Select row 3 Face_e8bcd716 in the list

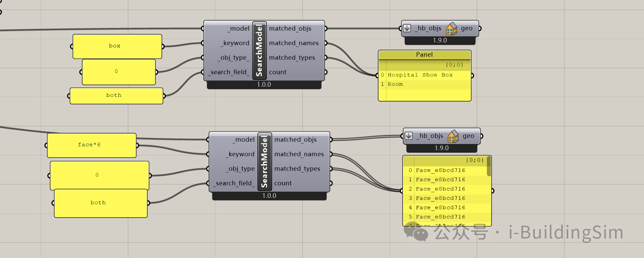pos(440,198)
